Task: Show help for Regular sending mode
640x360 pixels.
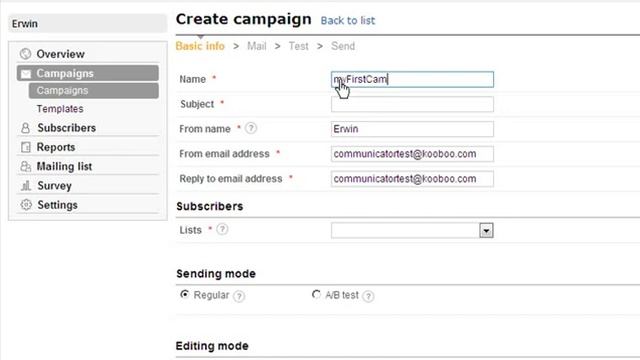Action: [239, 296]
